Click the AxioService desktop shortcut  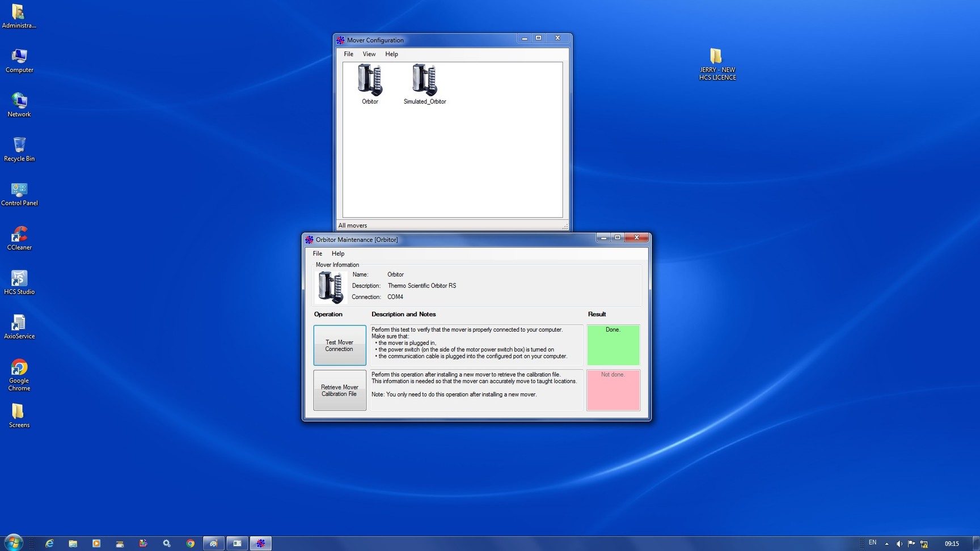pyautogui.click(x=19, y=324)
